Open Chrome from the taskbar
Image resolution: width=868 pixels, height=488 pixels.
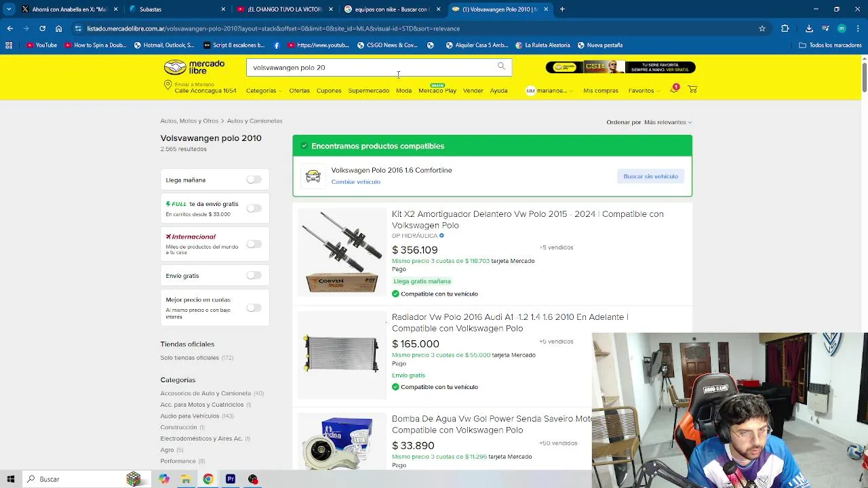click(x=208, y=479)
